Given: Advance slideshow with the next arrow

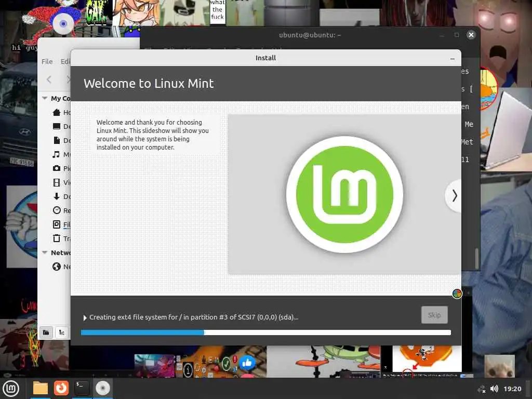Looking at the screenshot, I should click(x=454, y=196).
